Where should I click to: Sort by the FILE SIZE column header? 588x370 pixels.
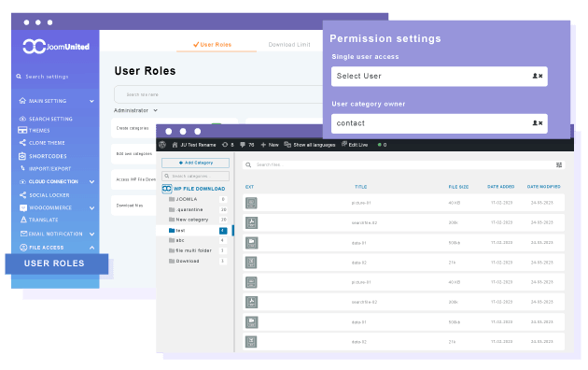[458, 187]
